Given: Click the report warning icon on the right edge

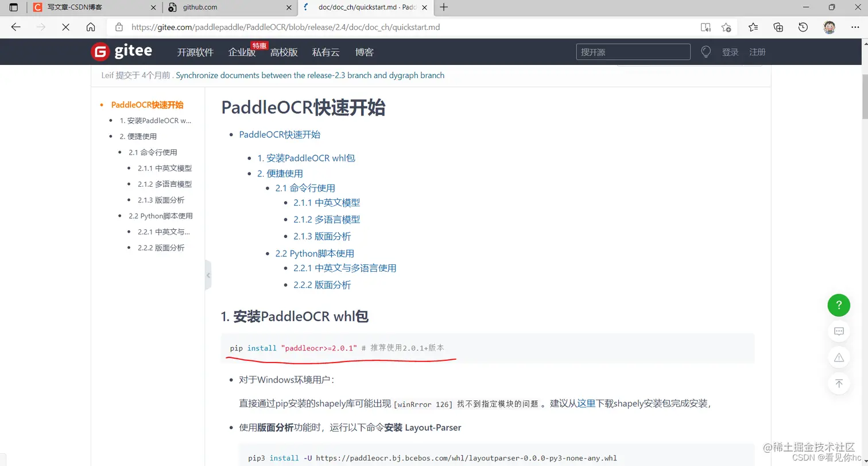Looking at the screenshot, I should pos(839,357).
